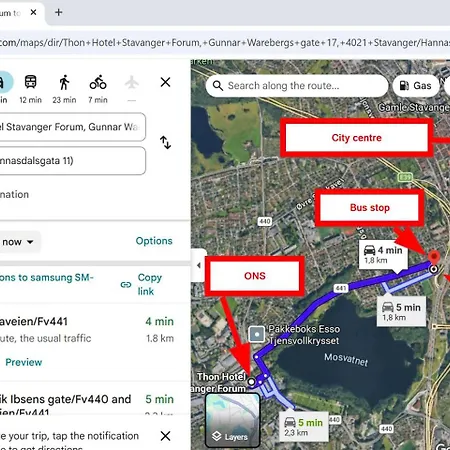Close the directions panel
This screenshot has height=450, width=450.
pyautogui.click(x=165, y=82)
